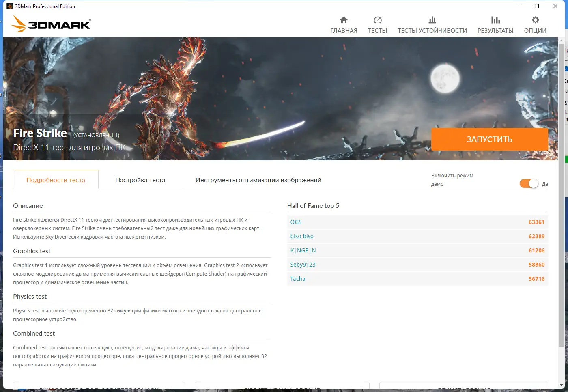The image size is (568, 392).
Task: Click the gauge icon above ТЕСТЫ
Action: 377,20
